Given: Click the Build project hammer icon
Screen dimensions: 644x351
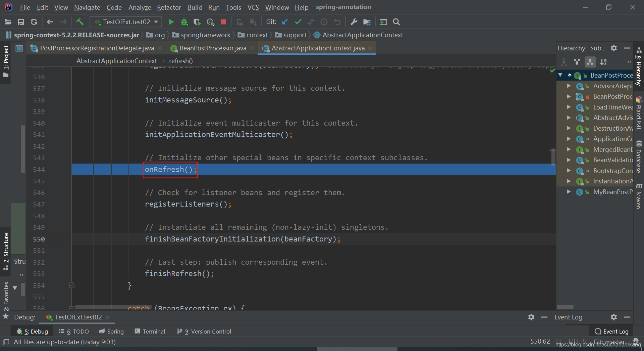Looking at the screenshot, I should [x=80, y=22].
